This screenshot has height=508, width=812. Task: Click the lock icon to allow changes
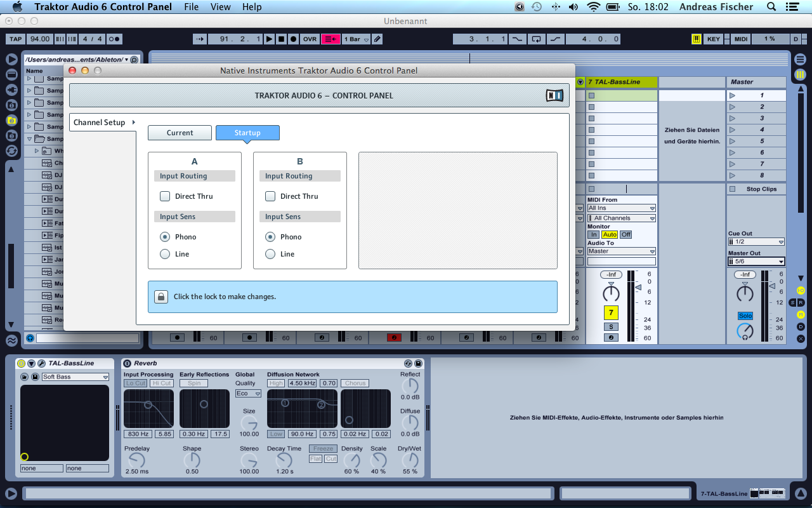click(x=161, y=297)
